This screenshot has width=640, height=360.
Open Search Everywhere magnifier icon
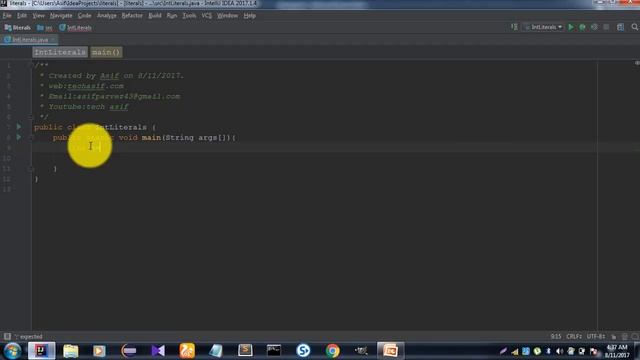(x=634, y=27)
